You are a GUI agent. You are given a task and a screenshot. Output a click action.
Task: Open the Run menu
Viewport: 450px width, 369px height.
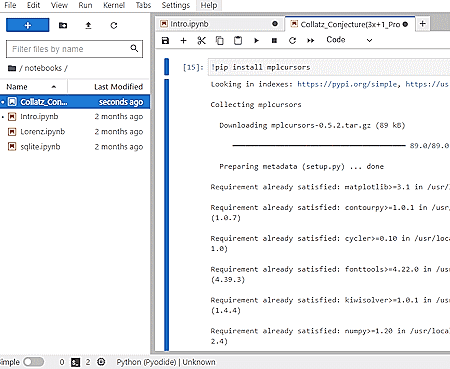(85, 5)
